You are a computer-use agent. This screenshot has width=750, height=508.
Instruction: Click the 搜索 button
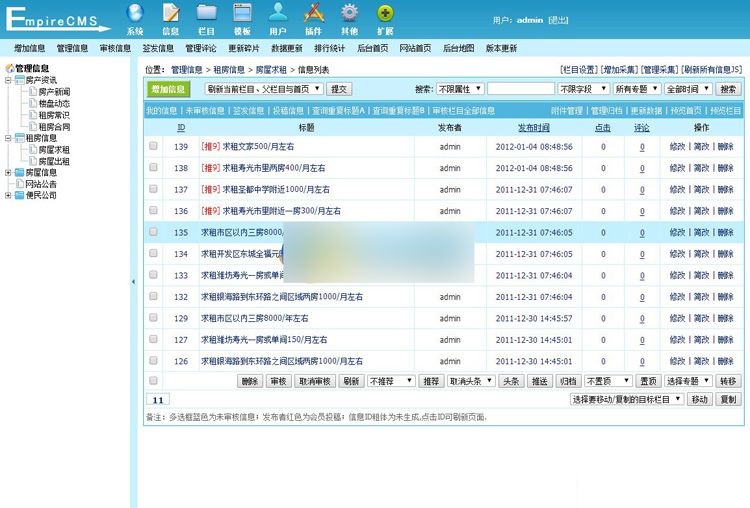pos(728,89)
